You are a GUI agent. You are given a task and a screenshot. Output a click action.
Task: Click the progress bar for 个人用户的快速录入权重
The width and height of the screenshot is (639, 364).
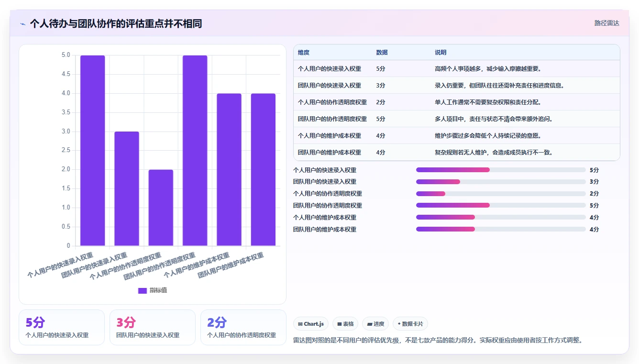(x=501, y=170)
